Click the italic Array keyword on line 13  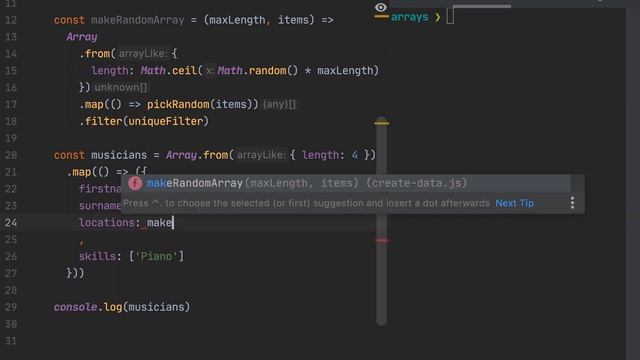pyautogui.click(x=82, y=37)
